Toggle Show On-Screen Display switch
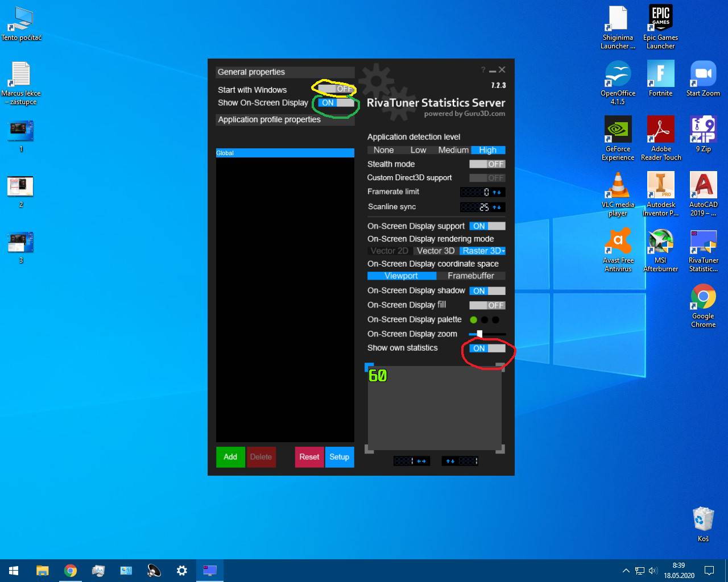 point(336,103)
